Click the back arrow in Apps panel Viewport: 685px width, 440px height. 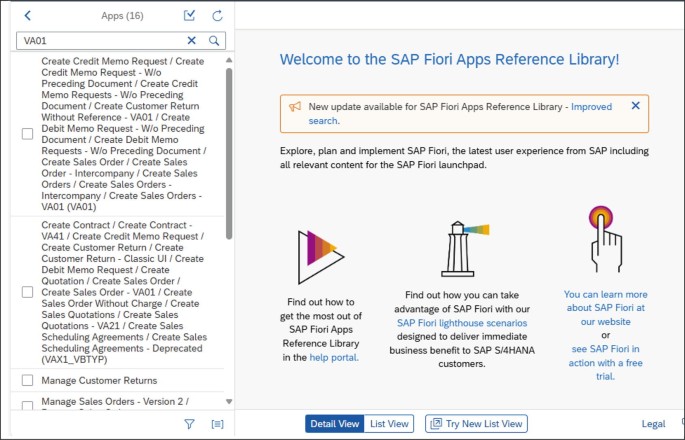click(x=28, y=16)
